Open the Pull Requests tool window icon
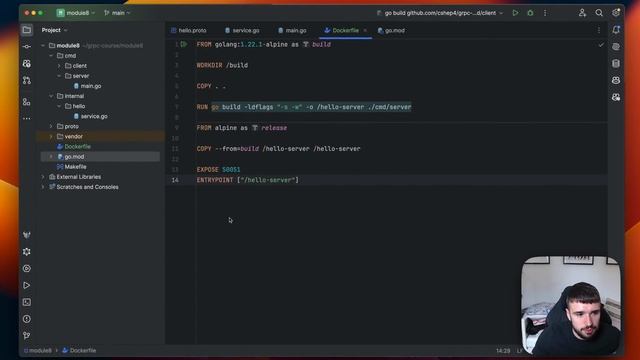640x360 pixels. coord(27,80)
